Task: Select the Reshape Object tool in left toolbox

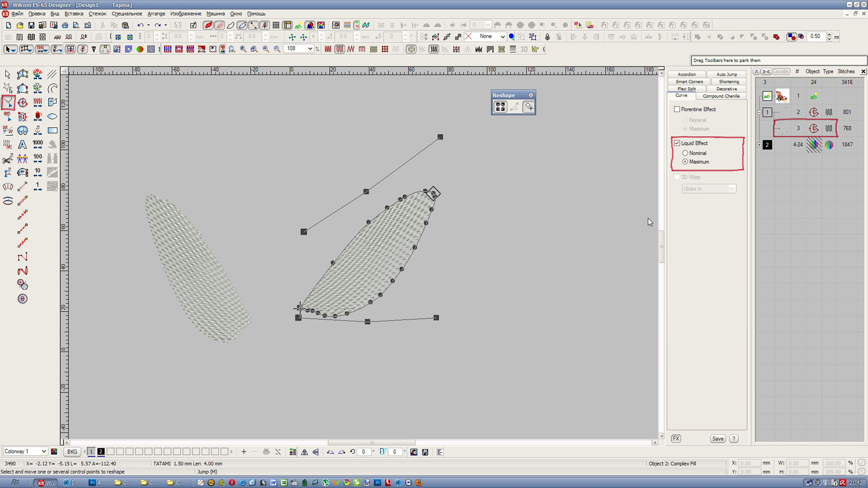Action: click(x=8, y=103)
